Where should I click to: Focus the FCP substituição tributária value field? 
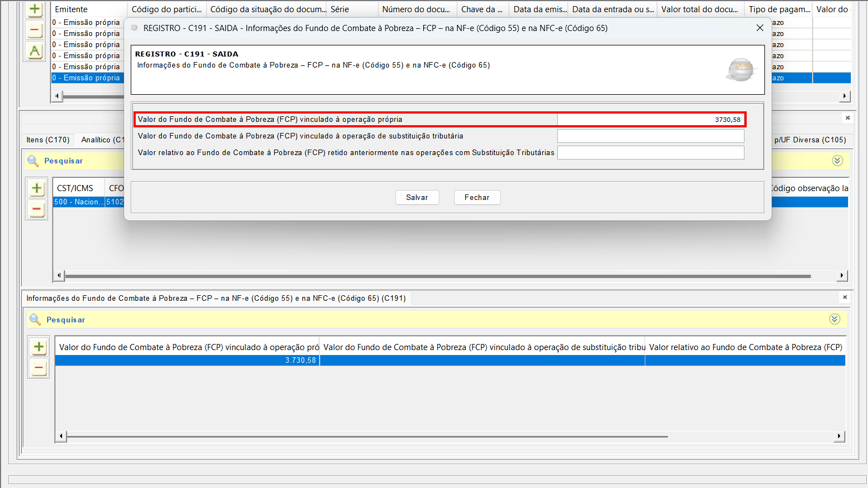(650, 136)
